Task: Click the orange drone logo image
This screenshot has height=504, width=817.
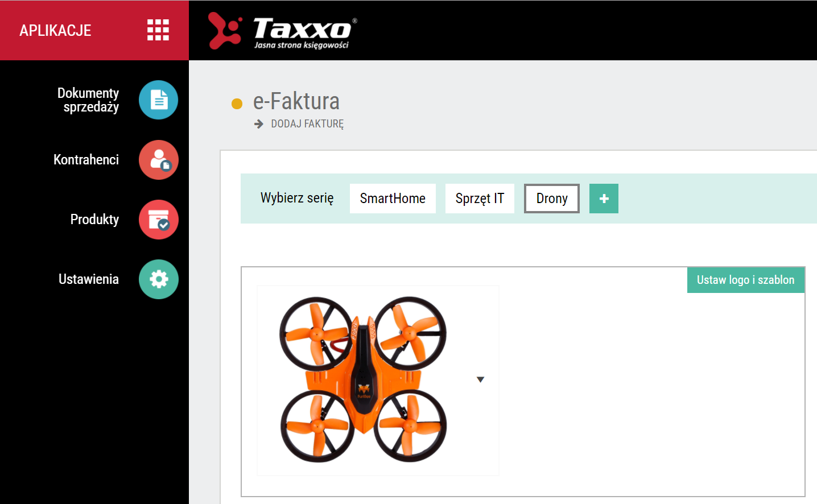Action: pos(364,379)
